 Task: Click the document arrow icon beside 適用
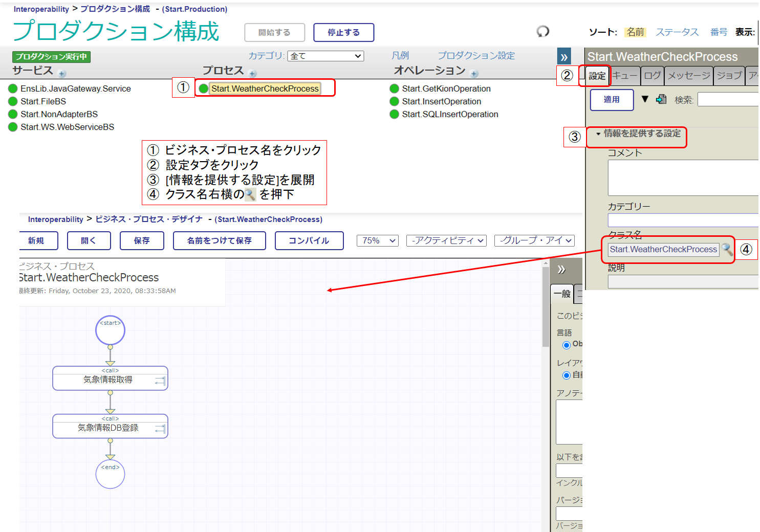click(661, 99)
